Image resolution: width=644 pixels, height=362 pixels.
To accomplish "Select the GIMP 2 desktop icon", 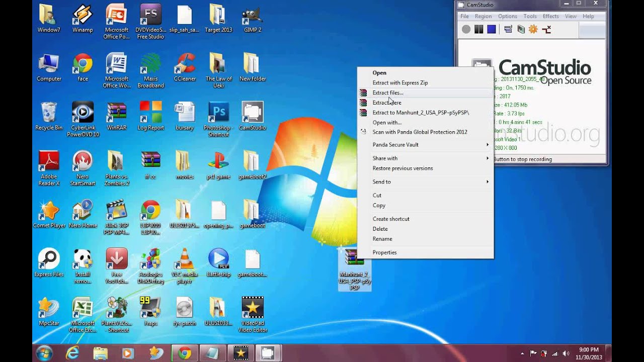I will point(253,18).
